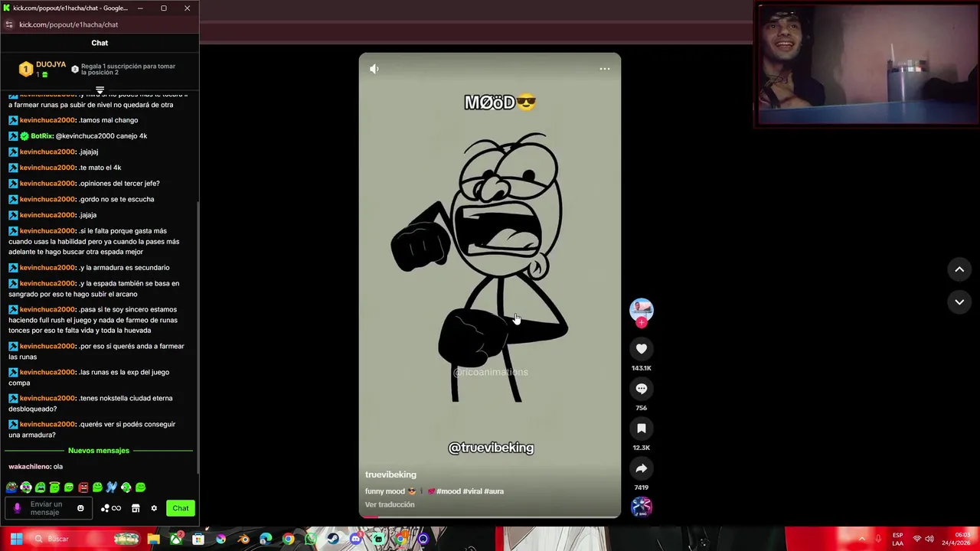Open the volume control in system tray

pyautogui.click(x=929, y=539)
